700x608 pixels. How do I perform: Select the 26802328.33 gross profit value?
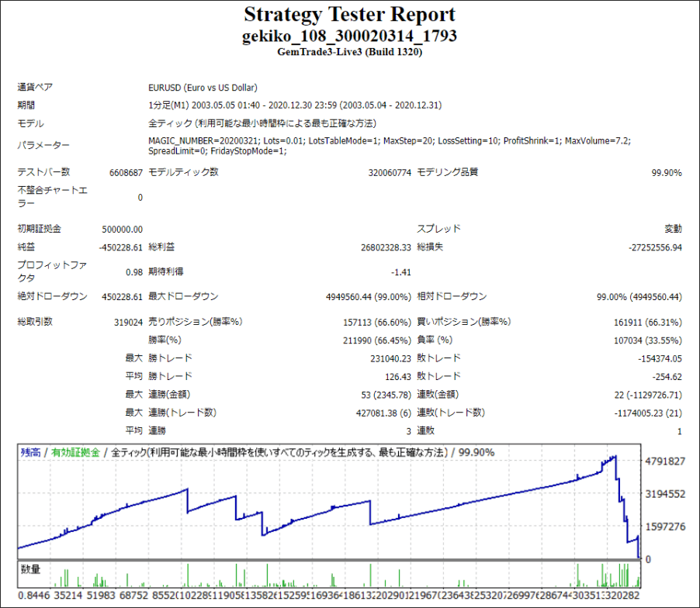[386, 247]
